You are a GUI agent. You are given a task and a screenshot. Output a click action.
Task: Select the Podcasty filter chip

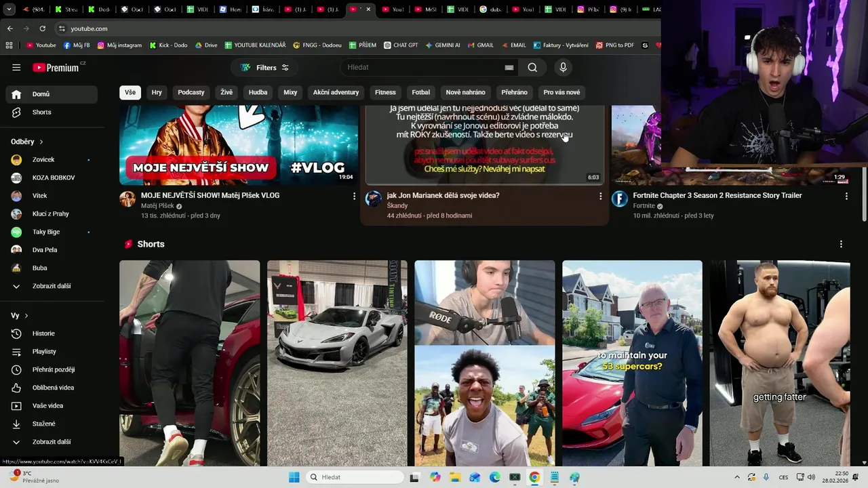coord(191,92)
